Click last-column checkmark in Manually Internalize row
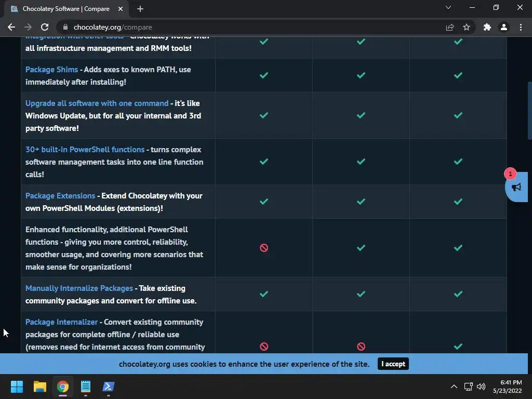 (458, 294)
